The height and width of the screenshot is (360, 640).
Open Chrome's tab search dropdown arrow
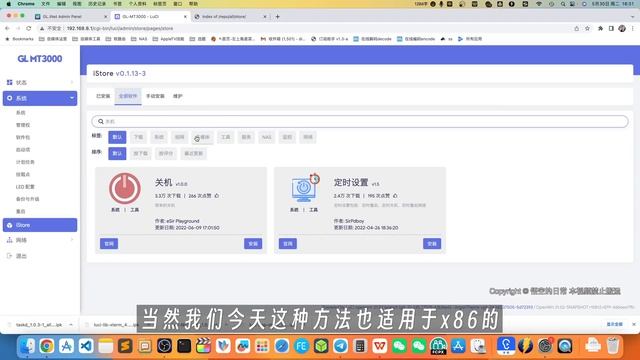[632, 17]
